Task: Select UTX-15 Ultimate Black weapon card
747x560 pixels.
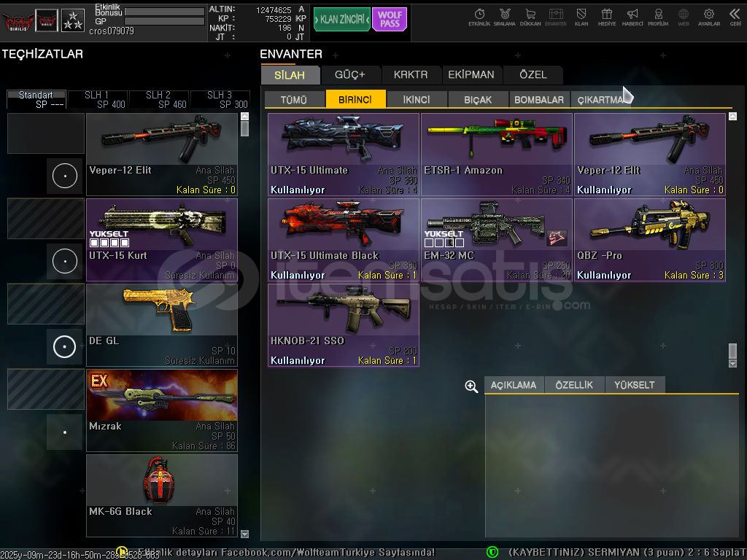Action: point(344,240)
